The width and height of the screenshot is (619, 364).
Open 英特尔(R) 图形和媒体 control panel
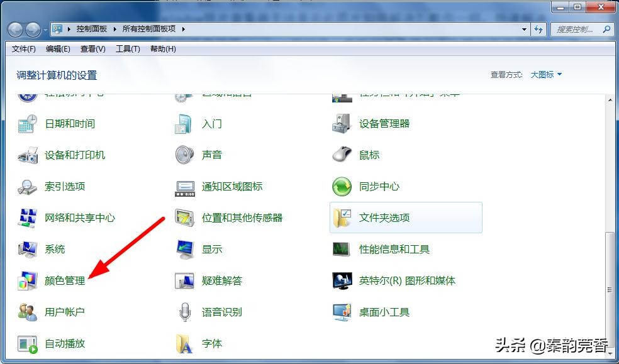click(x=406, y=281)
